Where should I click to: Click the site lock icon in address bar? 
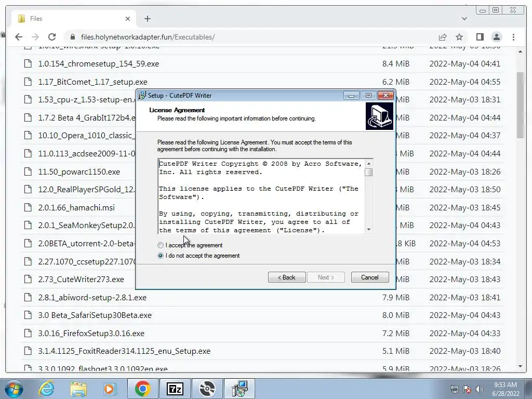point(72,37)
